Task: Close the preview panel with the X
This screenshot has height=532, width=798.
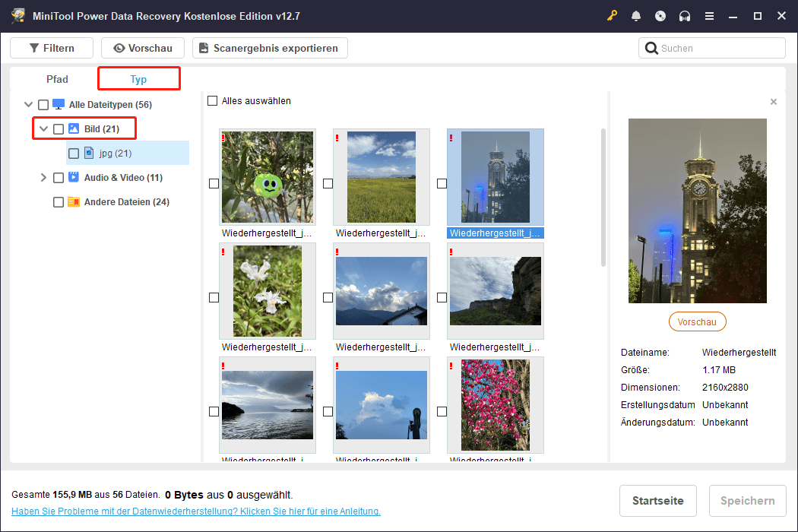Action: click(x=774, y=102)
